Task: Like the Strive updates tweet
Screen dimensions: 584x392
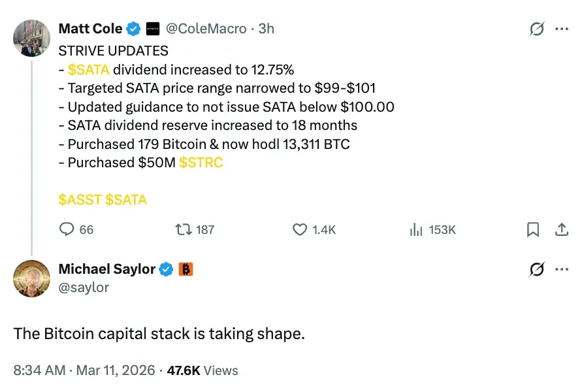Action: point(300,229)
